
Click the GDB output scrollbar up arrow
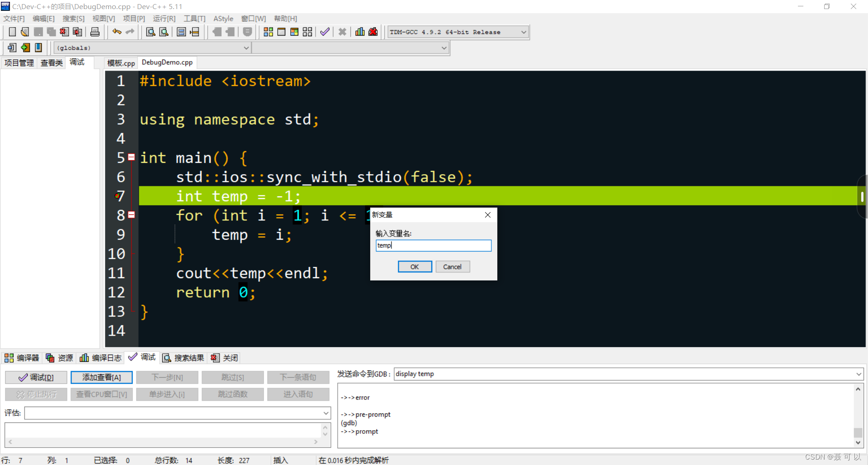point(858,389)
